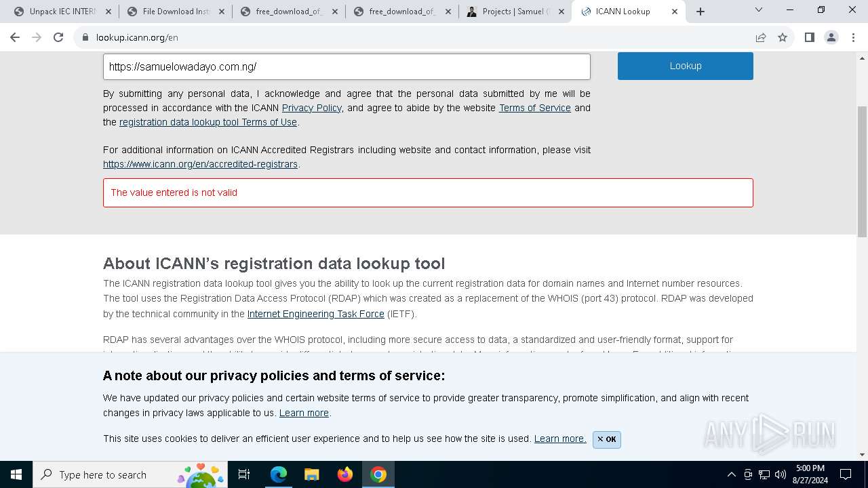Open Internet Engineering Task Force link
The width and height of the screenshot is (868, 488).
coord(316,314)
